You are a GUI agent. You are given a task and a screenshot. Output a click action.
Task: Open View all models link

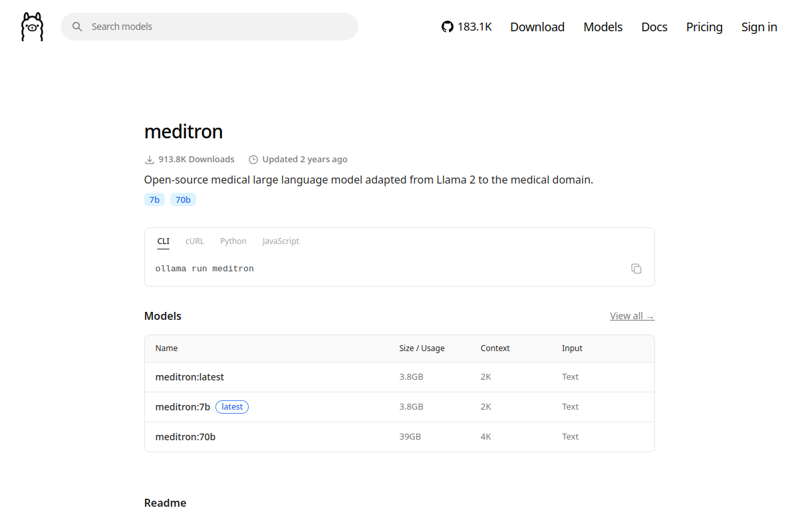pyautogui.click(x=632, y=316)
